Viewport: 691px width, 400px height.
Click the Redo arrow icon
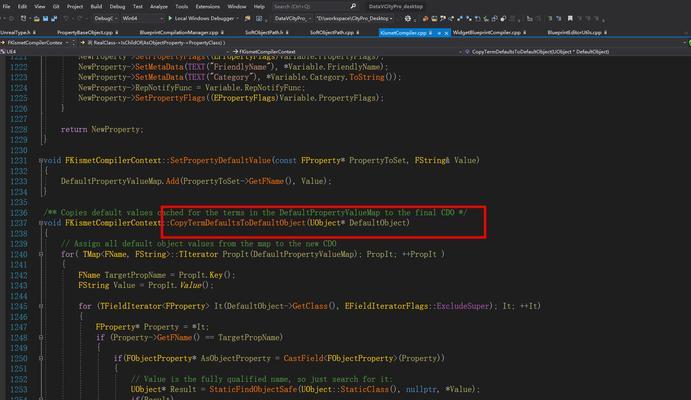pyautogui.click(x=79, y=19)
